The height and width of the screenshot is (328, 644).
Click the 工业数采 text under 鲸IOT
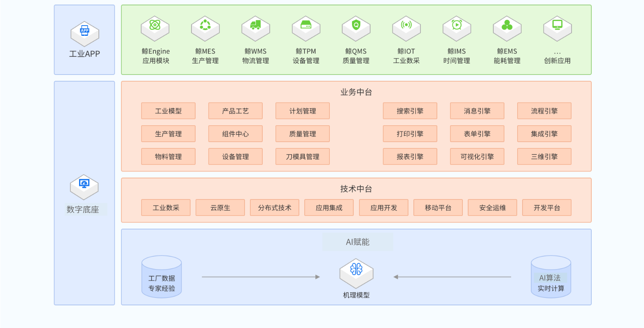[406, 61]
